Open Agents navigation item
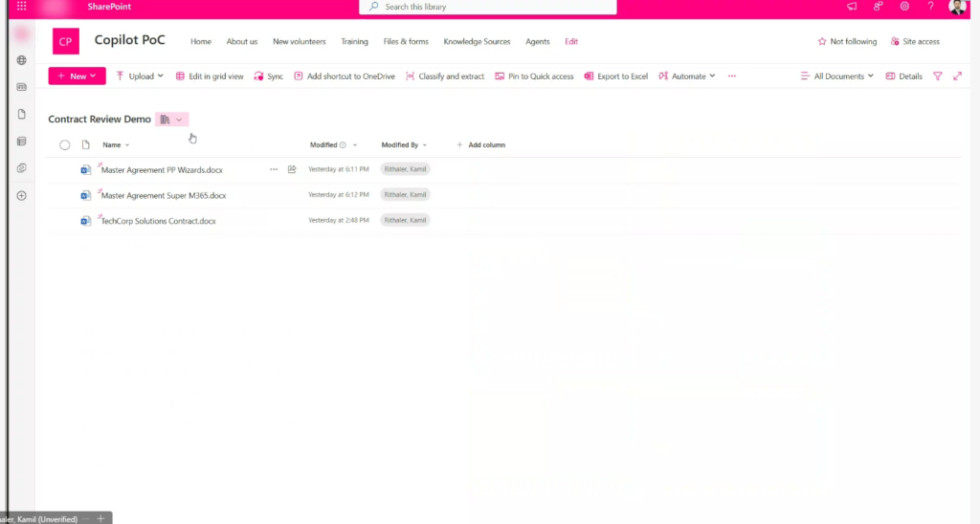The width and height of the screenshot is (980, 524). [538, 41]
